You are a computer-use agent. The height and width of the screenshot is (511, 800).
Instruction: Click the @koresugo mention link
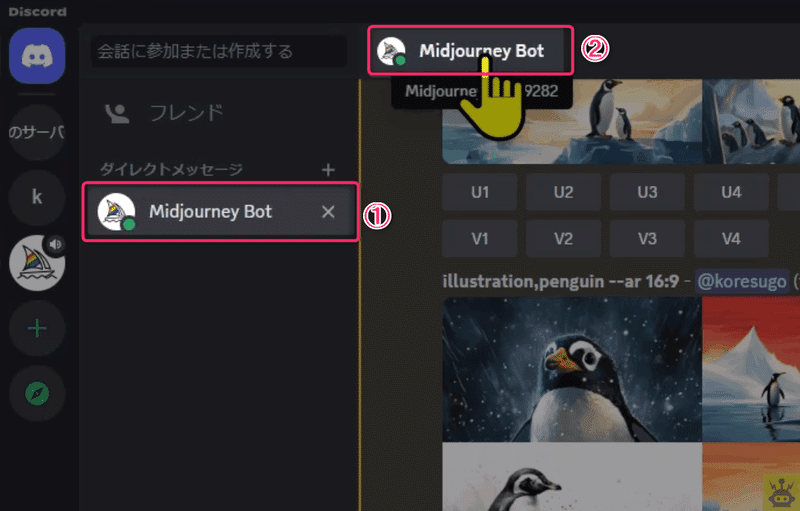tap(742, 282)
